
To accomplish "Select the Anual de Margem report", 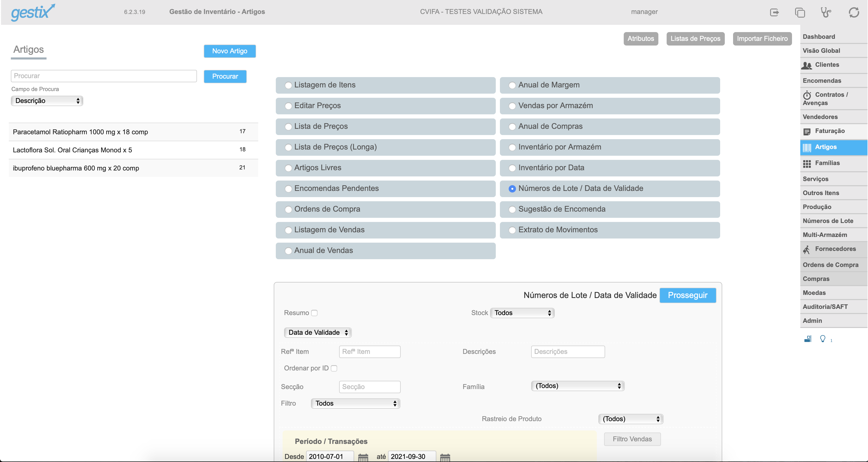I will coord(512,85).
